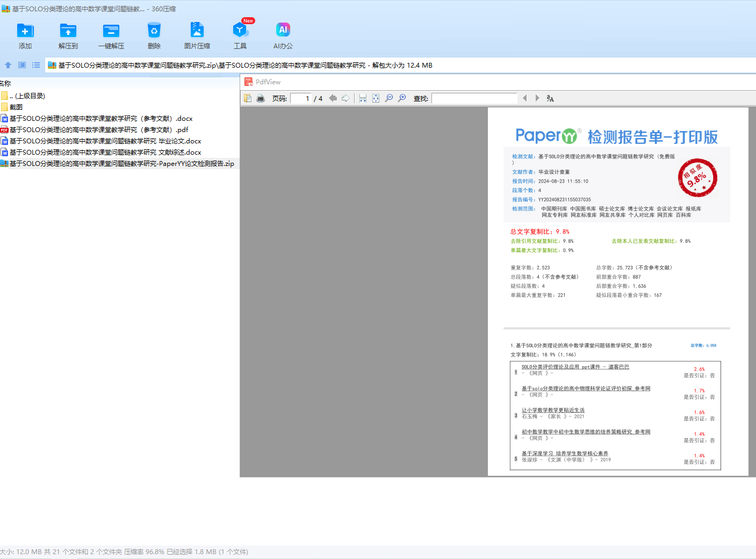Click the 相似度 9.8% red stamp

point(697,178)
